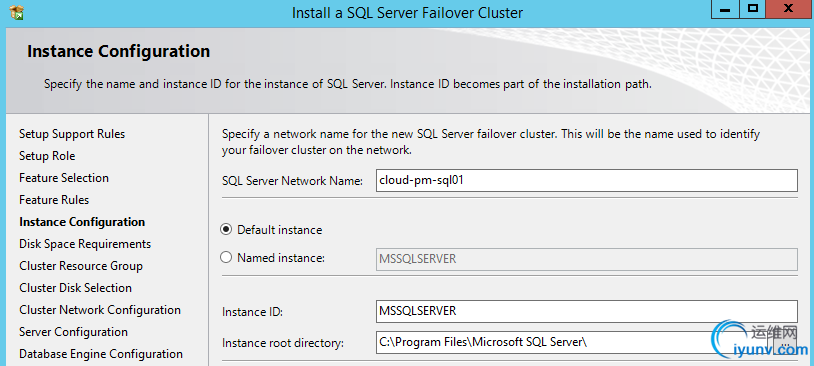The image size is (814, 366).
Task: Click the SQL Server Network Name field
Action: (x=587, y=181)
